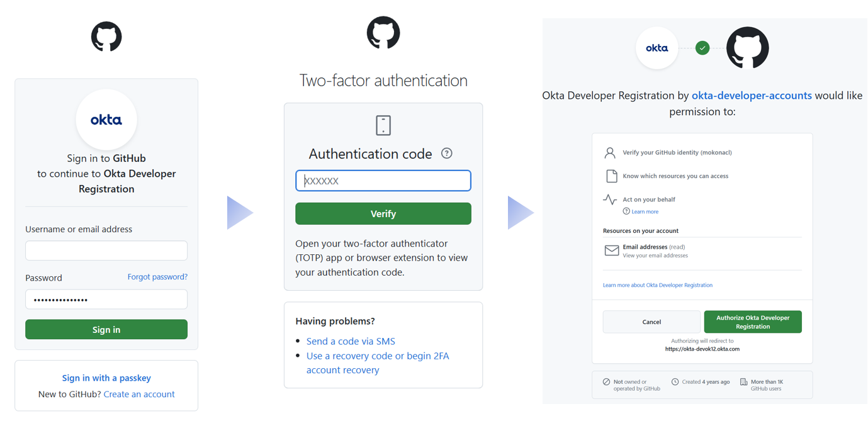Click the person icon next to Verify your GitHub identity
The image size is (868, 421).
click(609, 152)
